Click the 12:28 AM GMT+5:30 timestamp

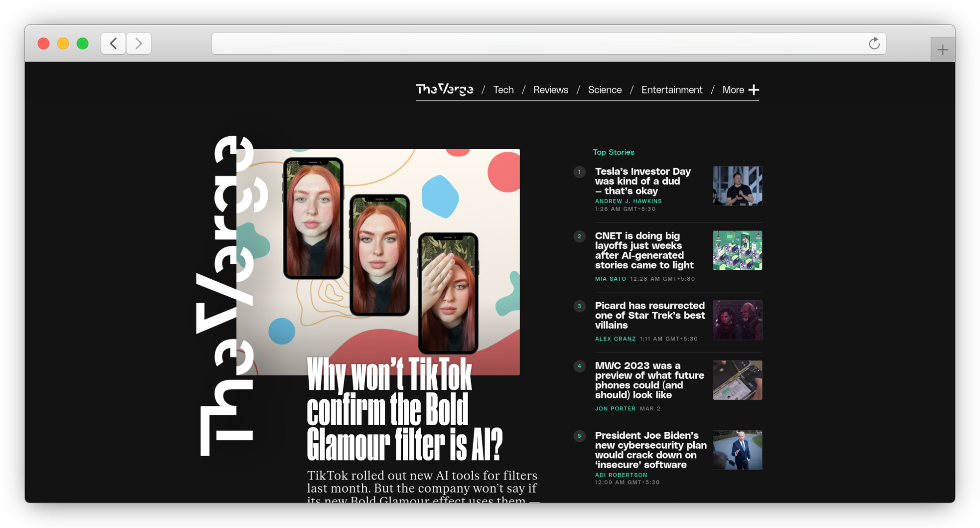(x=662, y=279)
